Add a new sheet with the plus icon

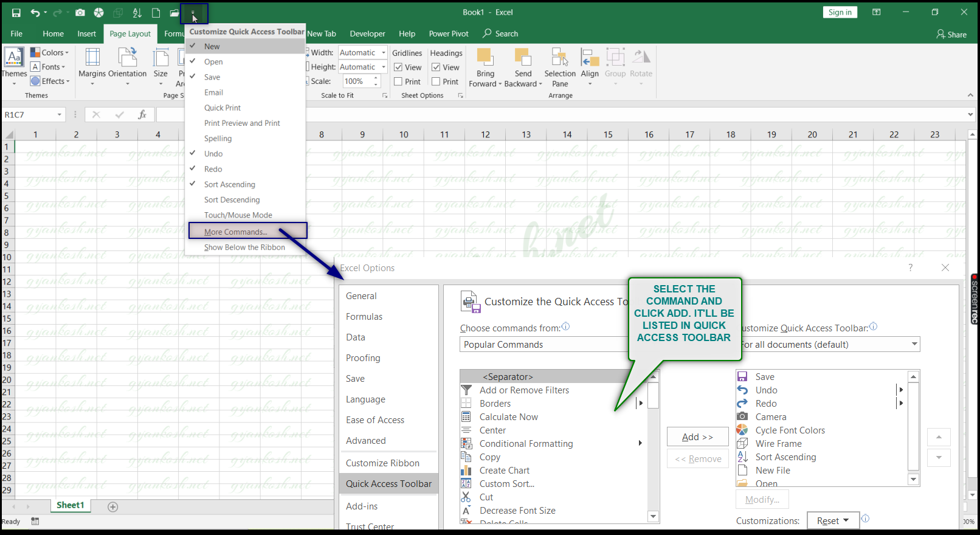pos(112,506)
